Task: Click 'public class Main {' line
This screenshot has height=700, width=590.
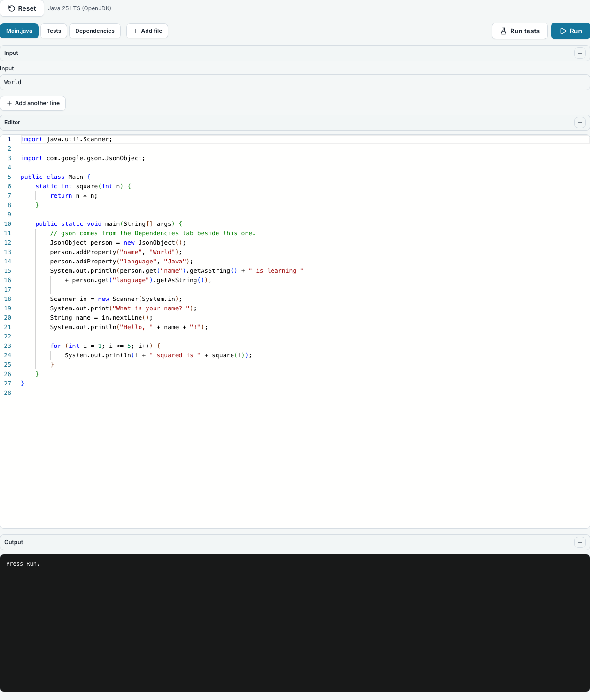Action: coord(55,177)
